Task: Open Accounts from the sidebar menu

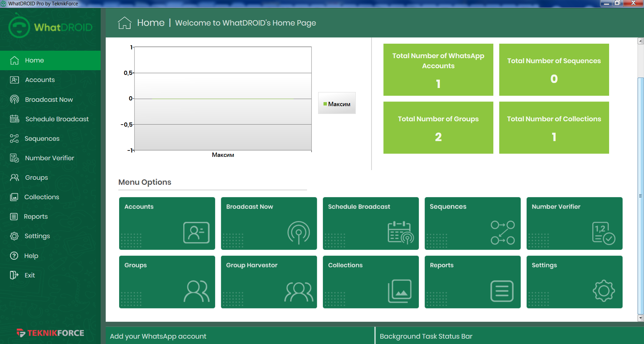Action: pos(50,80)
